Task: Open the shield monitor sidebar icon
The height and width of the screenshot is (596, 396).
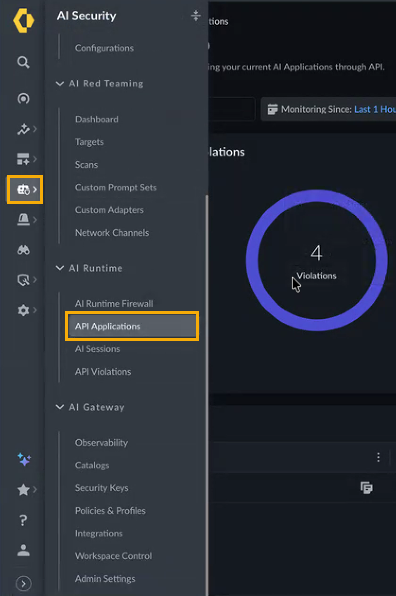Action: [x=23, y=280]
